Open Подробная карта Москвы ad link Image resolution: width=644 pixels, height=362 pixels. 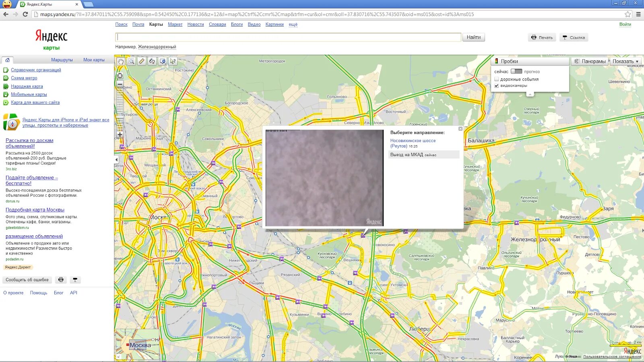[x=35, y=210]
